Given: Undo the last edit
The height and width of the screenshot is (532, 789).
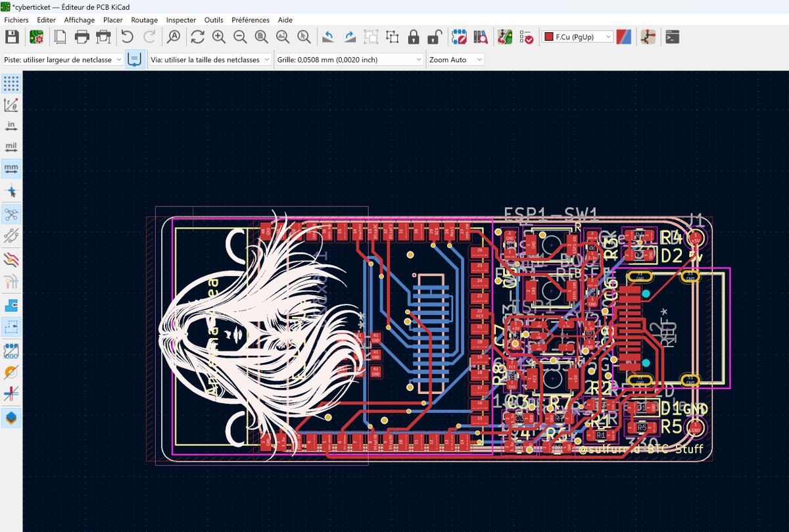Looking at the screenshot, I should click(128, 37).
